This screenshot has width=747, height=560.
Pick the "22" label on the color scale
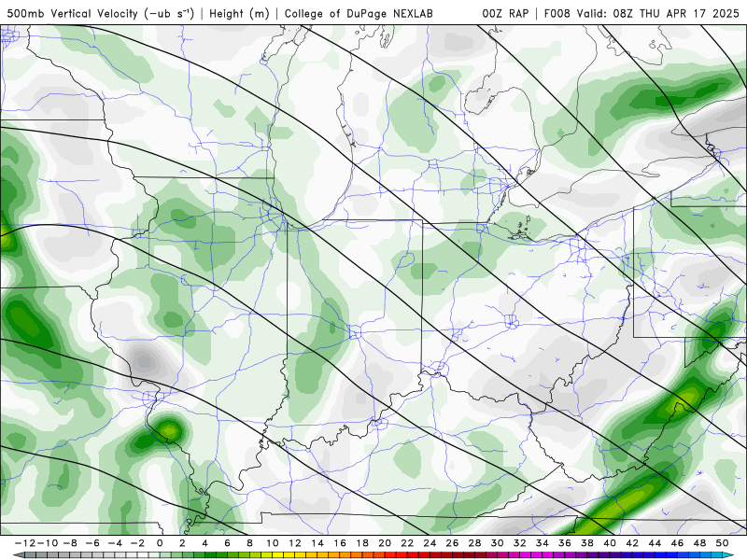click(407, 543)
